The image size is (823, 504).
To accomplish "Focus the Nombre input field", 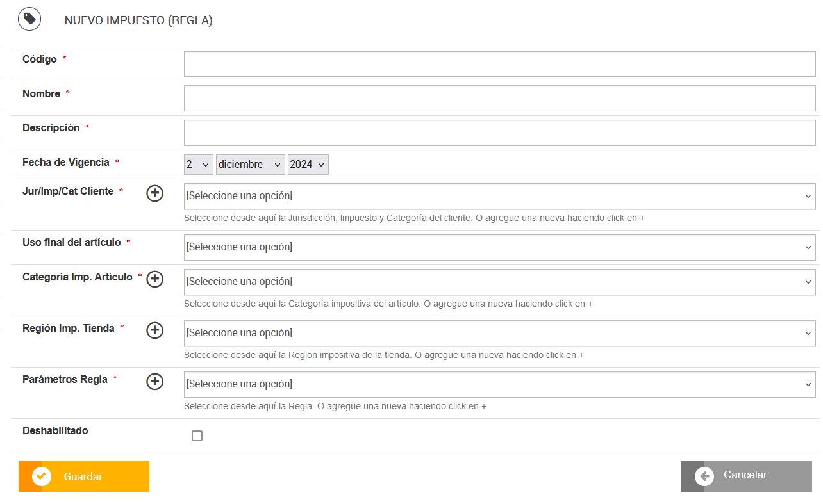I will 499,99.
